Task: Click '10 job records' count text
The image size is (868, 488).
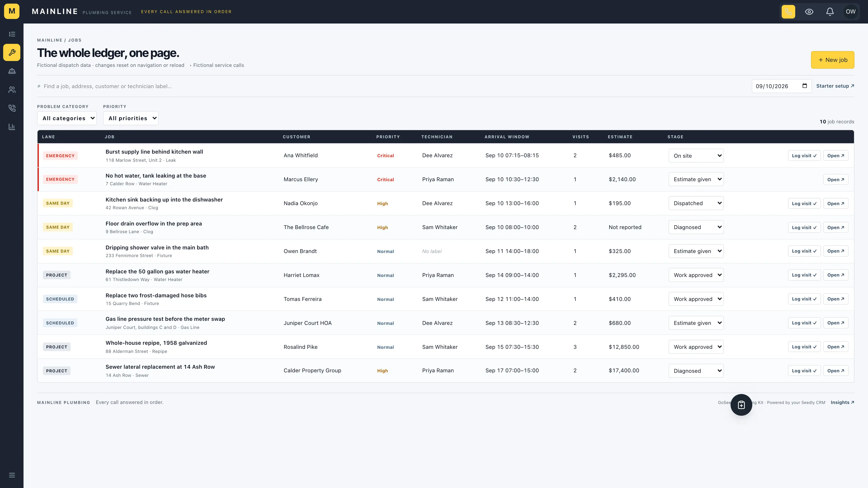Action: 837,122
